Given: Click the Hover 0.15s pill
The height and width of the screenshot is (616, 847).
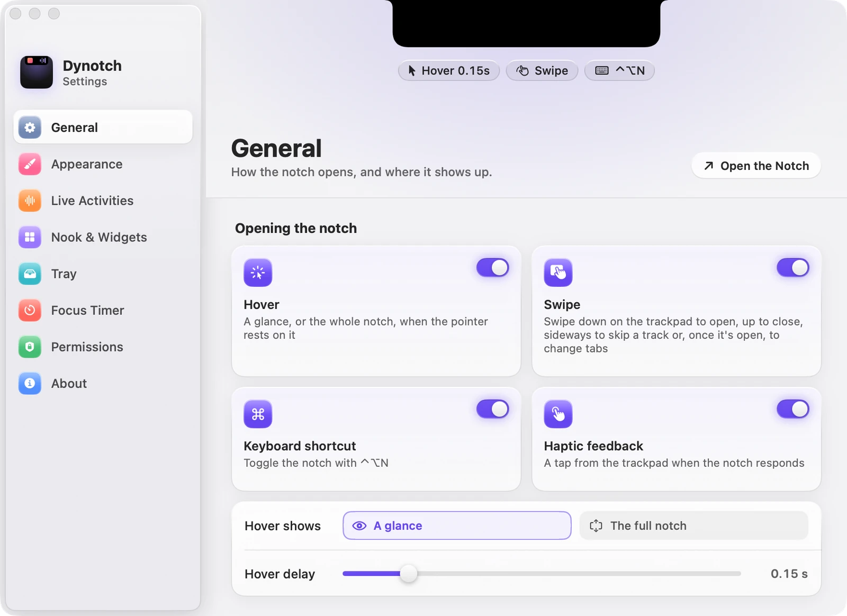Looking at the screenshot, I should [x=449, y=71].
